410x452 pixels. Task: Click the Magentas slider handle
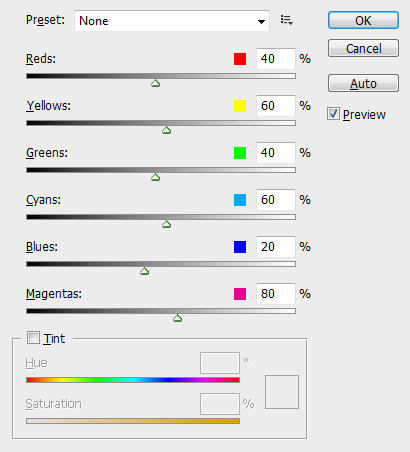pos(177,318)
